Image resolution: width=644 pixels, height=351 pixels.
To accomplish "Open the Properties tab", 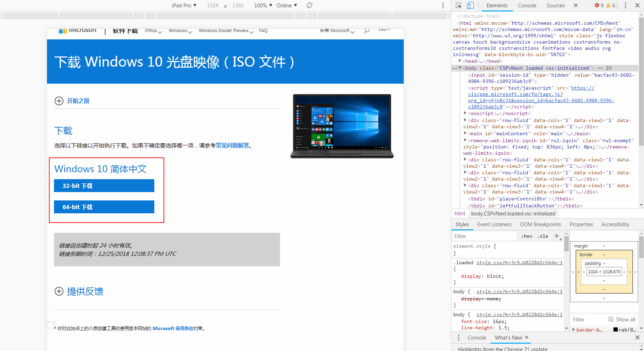I will [581, 224].
